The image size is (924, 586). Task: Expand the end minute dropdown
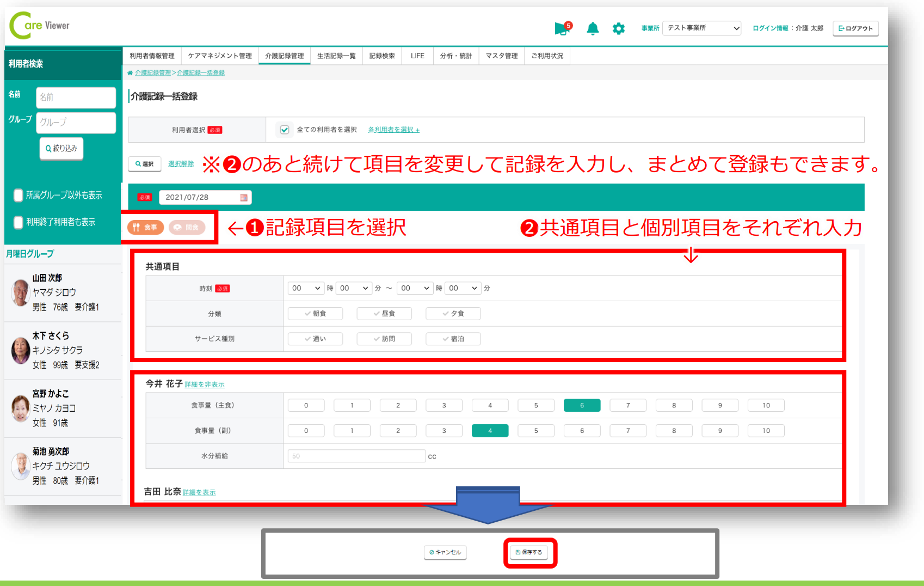pyautogui.click(x=463, y=288)
